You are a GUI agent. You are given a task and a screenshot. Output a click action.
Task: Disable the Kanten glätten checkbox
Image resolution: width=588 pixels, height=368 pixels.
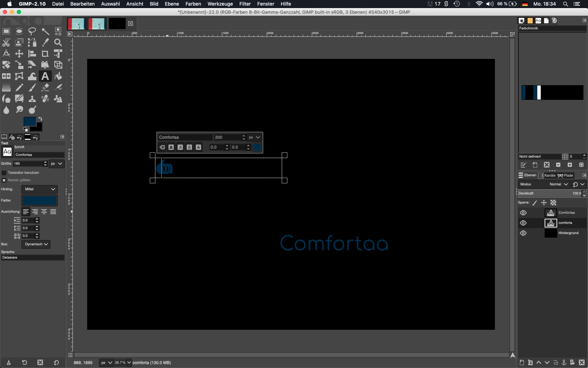pyautogui.click(x=4, y=180)
